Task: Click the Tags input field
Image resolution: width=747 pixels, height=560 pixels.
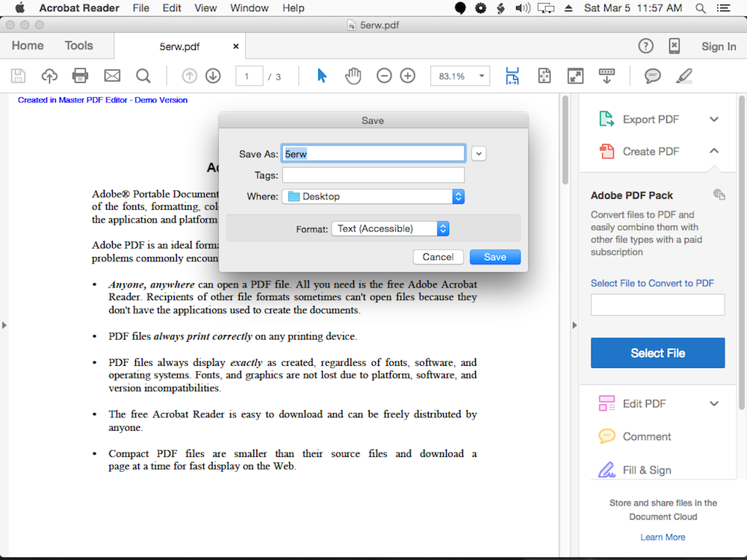Action: [x=373, y=175]
